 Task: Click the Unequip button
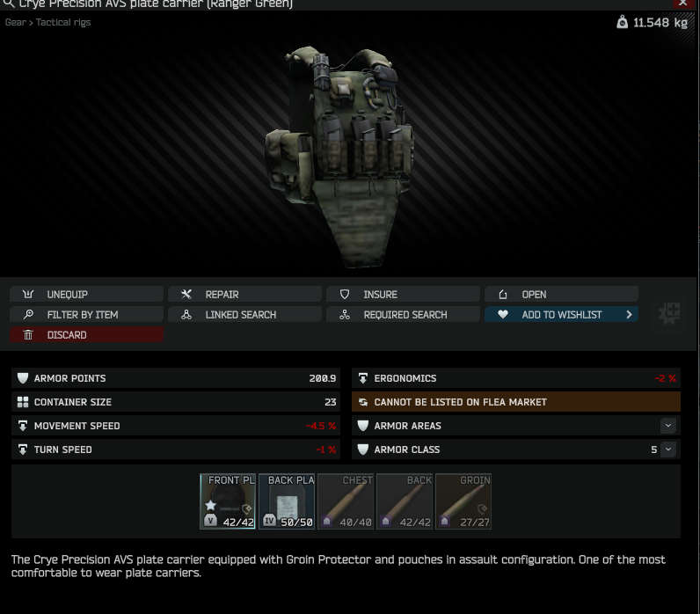[x=86, y=295]
